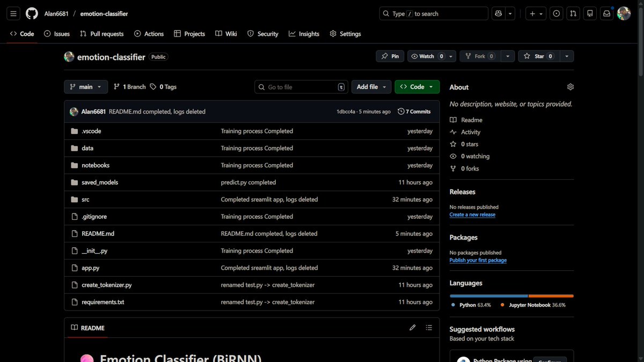Viewport: 644px width, 362px height.
Task: Switch to the Code tab
Action: click(22, 34)
